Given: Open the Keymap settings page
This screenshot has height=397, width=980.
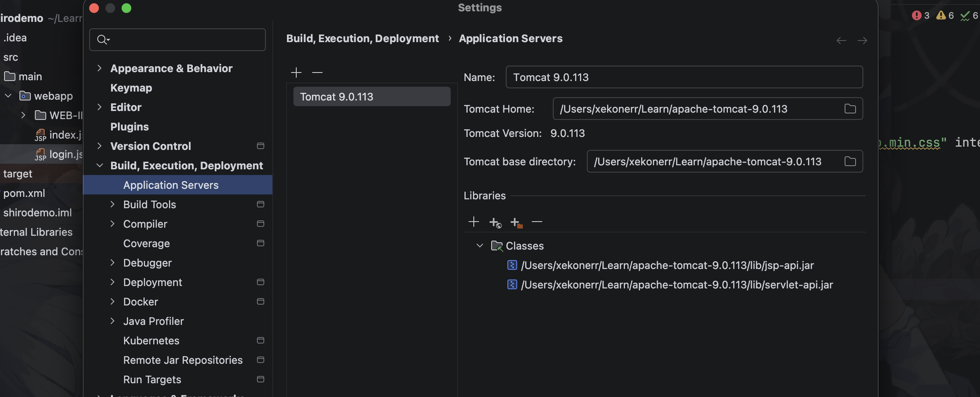Looking at the screenshot, I should tap(131, 88).
